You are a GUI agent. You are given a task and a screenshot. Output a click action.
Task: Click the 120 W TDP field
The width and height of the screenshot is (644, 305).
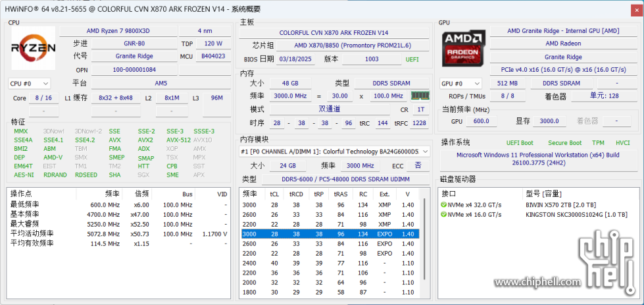(213, 43)
